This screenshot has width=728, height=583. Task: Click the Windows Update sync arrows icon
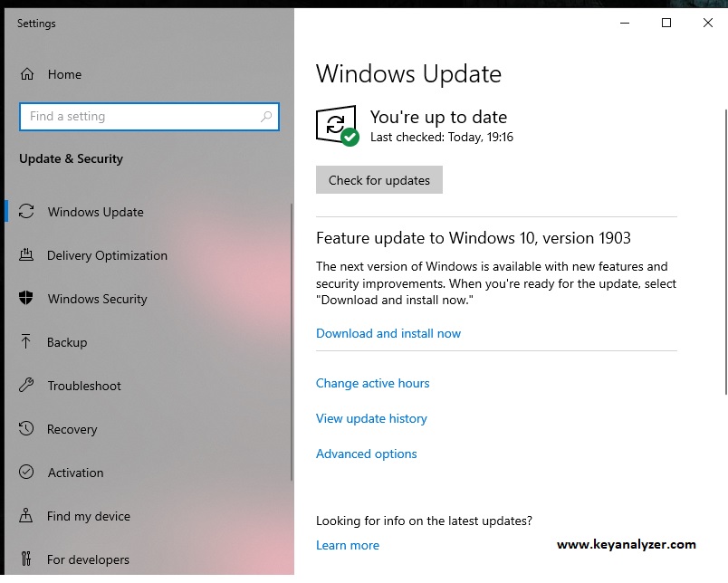click(26, 212)
